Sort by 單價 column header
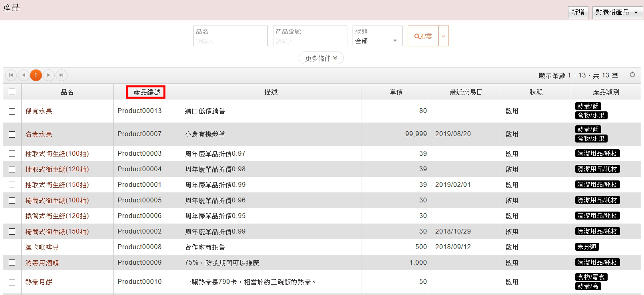644x295 pixels. tap(396, 92)
